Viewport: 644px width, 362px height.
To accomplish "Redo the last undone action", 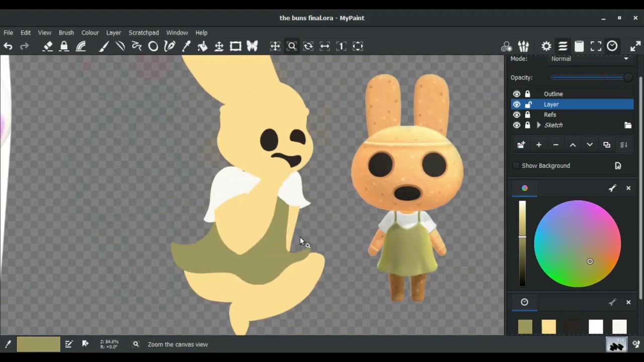I will (x=24, y=46).
